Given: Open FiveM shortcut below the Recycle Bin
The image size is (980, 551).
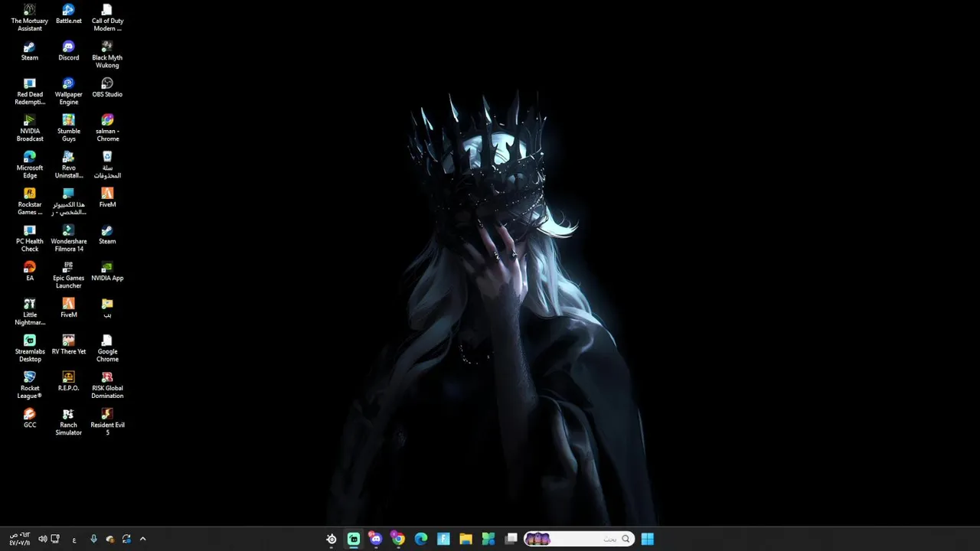Looking at the screenshot, I should pyautogui.click(x=107, y=198).
